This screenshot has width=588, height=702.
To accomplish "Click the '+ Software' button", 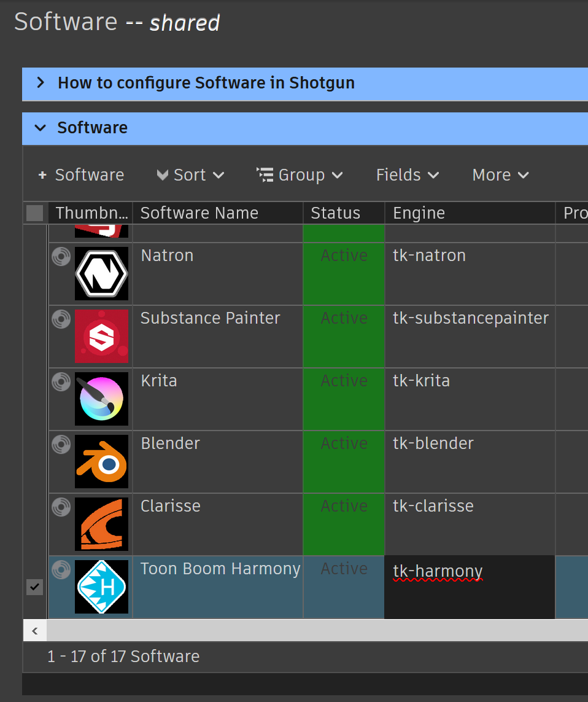I will pyautogui.click(x=81, y=175).
